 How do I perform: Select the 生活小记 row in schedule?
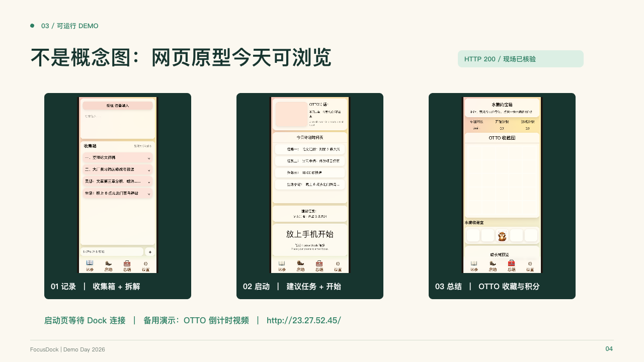pyautogui.click(x=310, y=185)
